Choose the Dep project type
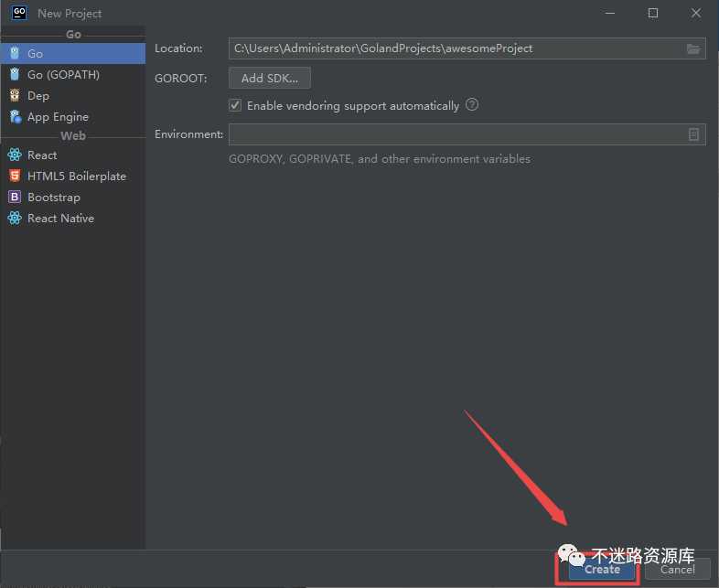This screenshot has height=588, width=719. click(73, 96)
